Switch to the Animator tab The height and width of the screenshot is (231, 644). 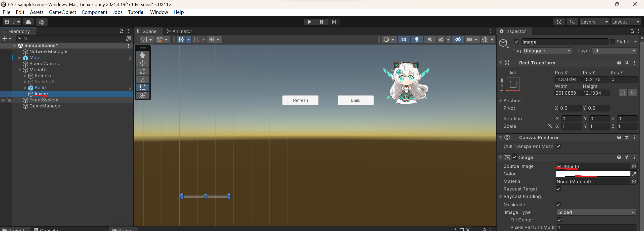(x=180, y=31)
